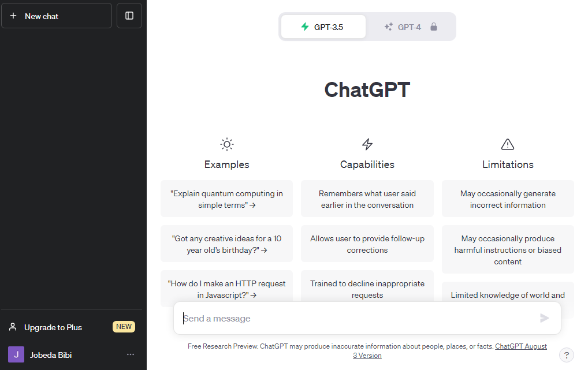Image resolution: width=588 pixels, height=370 pixels.
Task: Click the purple J profile avatar
Action: 16,354
